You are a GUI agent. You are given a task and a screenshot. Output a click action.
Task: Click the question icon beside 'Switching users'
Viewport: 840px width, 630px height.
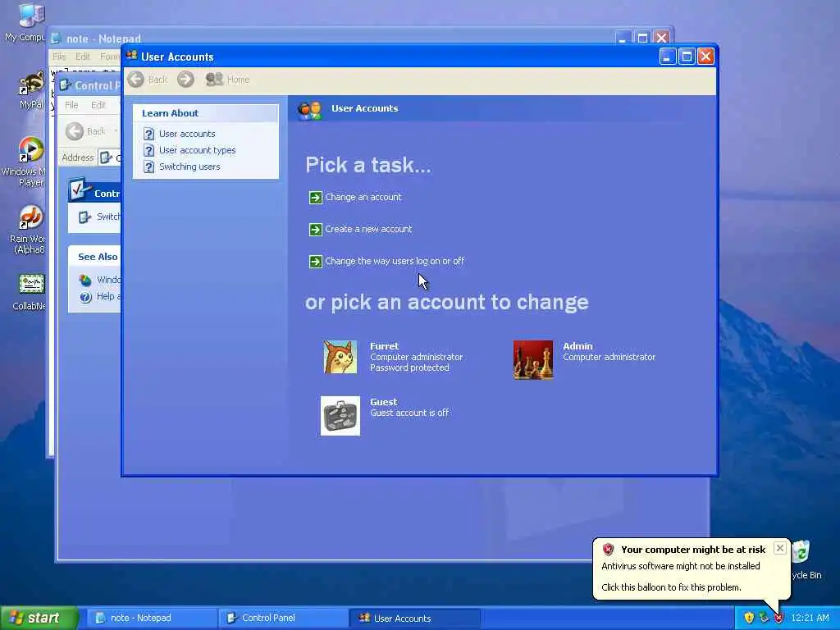pos(149,167)
